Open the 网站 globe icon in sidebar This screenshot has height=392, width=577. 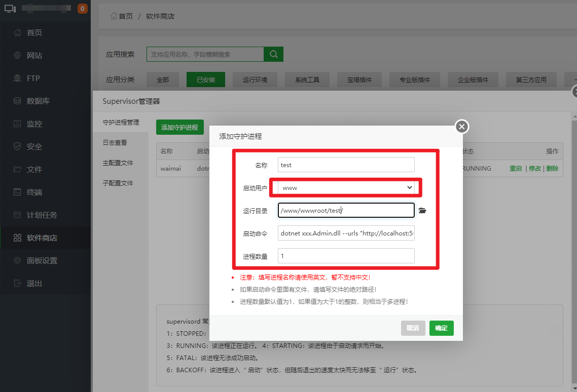17,56
